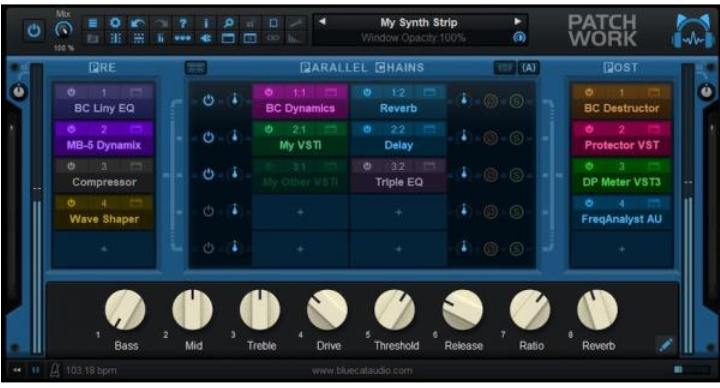Click the plug connector icon in toolbar
This screenshot has height=388, width=720.
click(205, 38)
